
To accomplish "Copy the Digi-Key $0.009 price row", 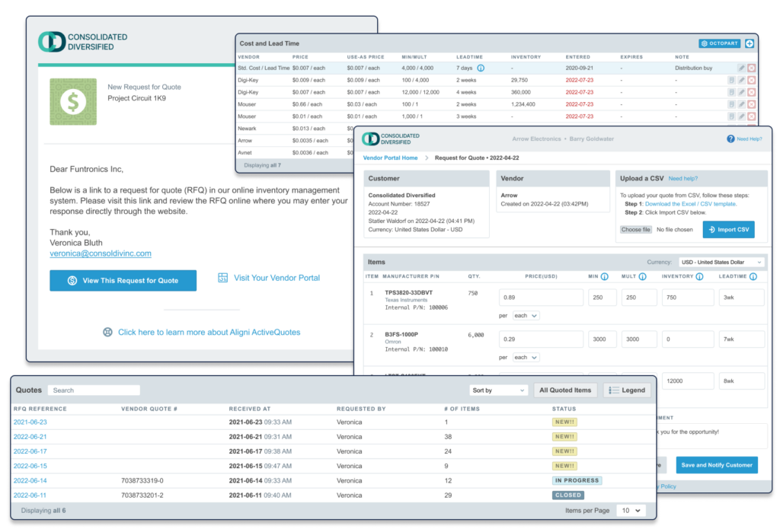I will point(731,80).
